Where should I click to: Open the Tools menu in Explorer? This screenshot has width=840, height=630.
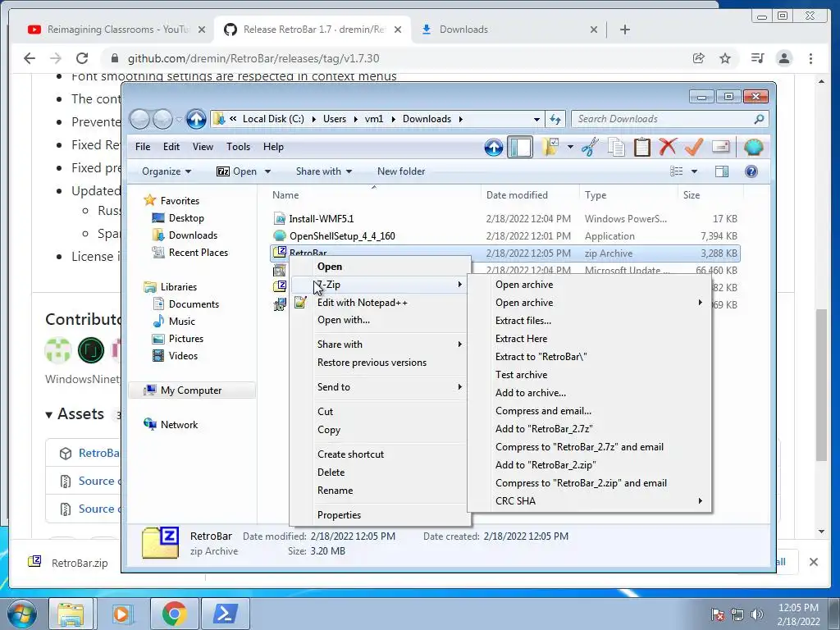point(238,147)
